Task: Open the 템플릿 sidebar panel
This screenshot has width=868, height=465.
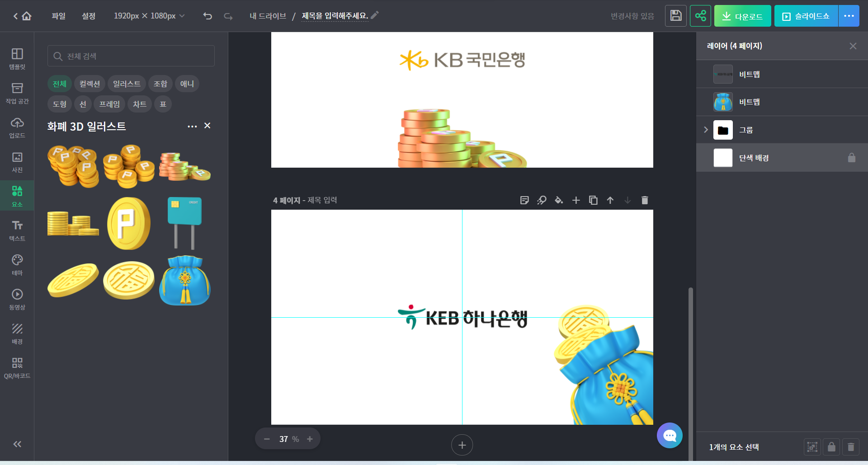Action: pyautogui.click(x=17, y=59)
